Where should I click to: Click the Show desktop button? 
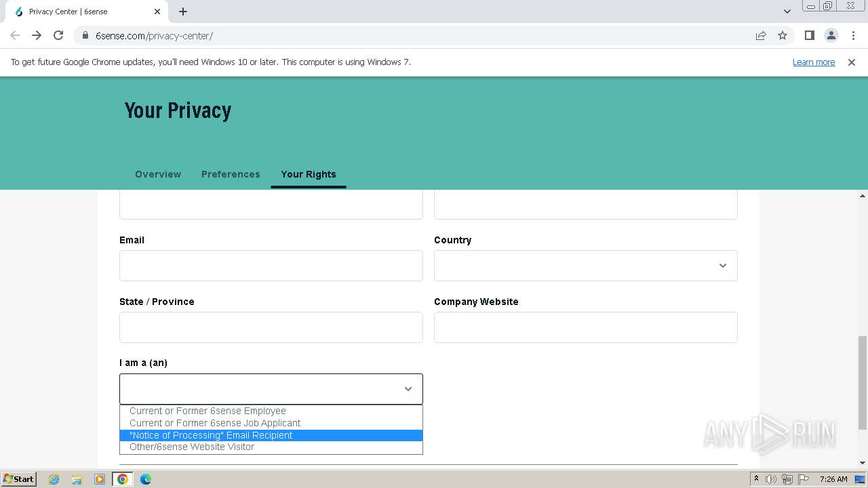pos(861,479)
